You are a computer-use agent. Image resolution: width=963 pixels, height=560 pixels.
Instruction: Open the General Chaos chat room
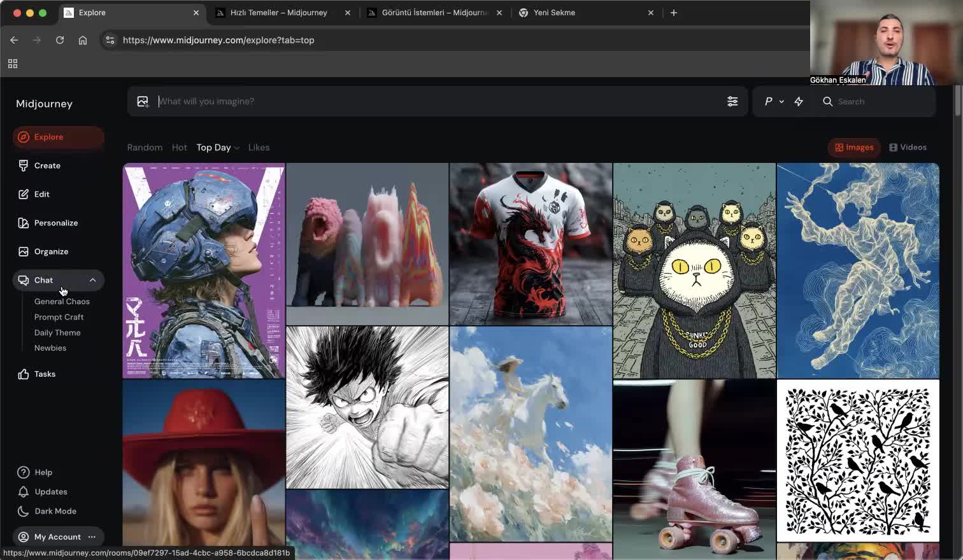[62, 302]
